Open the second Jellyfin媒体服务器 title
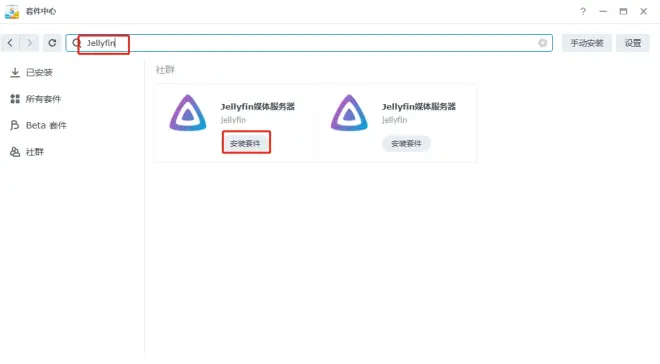The width and height of the screenshot is (660, 364). coord(419,106)
